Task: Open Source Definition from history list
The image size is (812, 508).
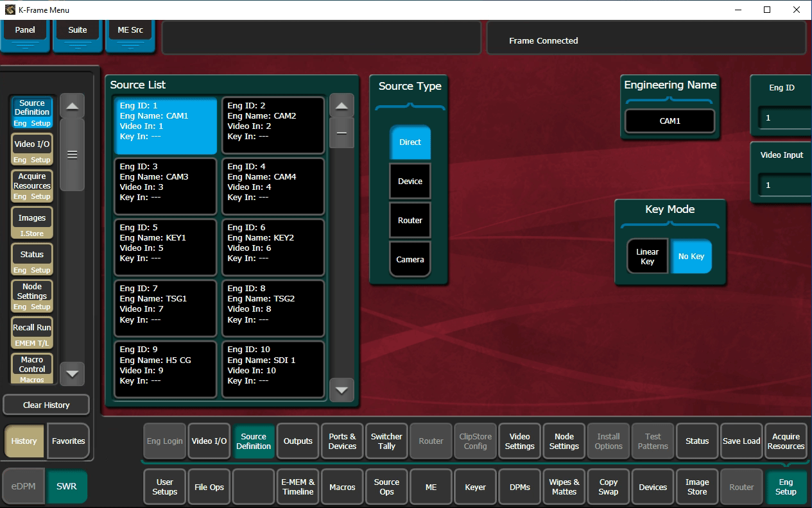Action: [x=32, y=112]
